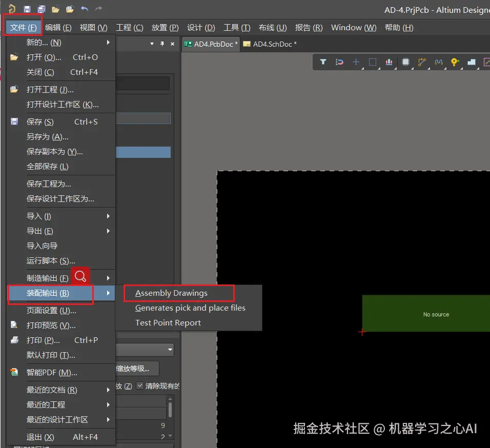Close the left panel with X icon
The image size is (490, 448).
[173, 44]
